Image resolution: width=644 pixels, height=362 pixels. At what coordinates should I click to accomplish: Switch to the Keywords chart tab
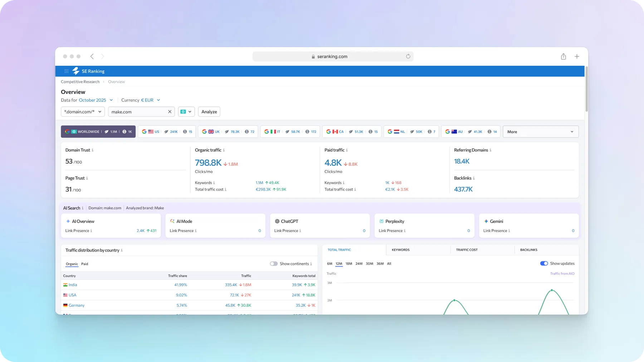[x=400, y=250]
